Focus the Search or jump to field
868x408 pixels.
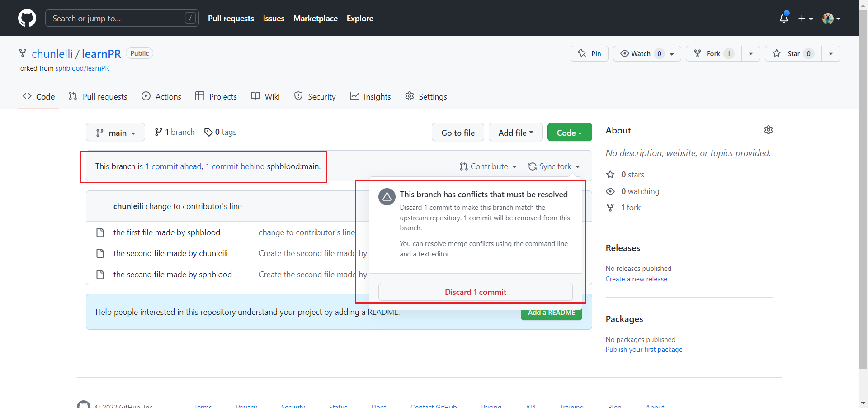pyautogui.click(x=122, y=18)
